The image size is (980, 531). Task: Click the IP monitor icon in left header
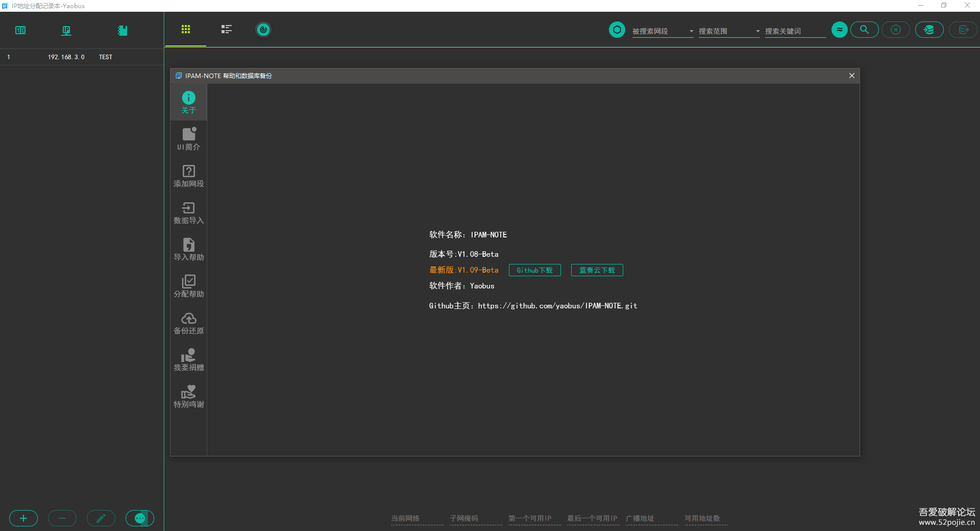[66, 31]
